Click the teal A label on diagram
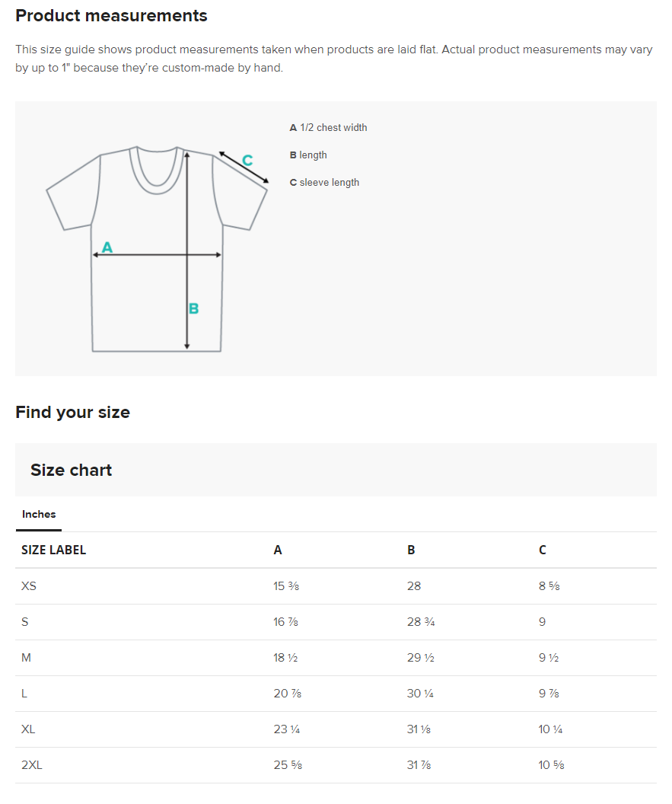672x804 pixels. 107,247
